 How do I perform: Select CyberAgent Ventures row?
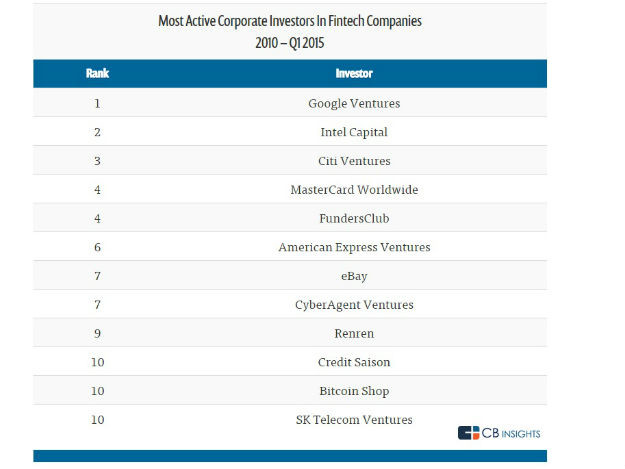click(x=354, y=305)
